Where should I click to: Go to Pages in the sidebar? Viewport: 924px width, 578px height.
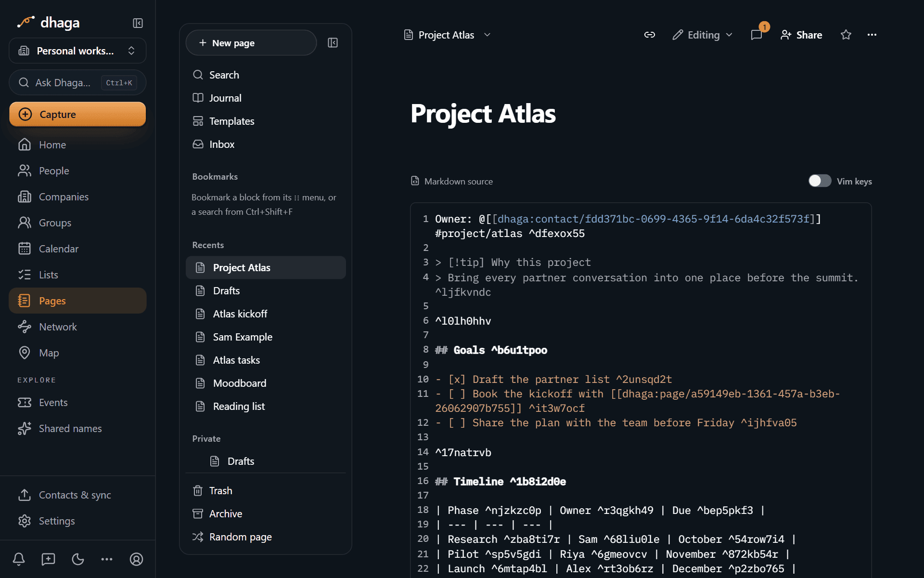click(77, 301)
